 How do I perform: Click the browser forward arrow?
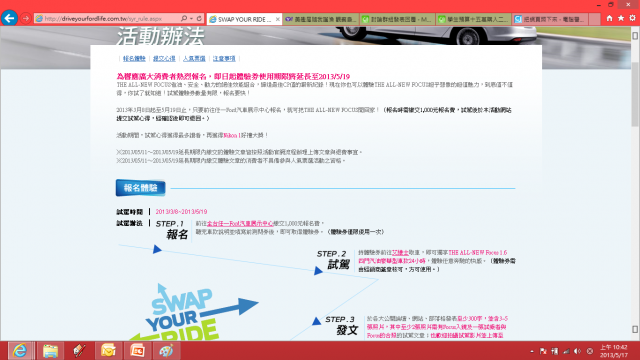(26, 19)
